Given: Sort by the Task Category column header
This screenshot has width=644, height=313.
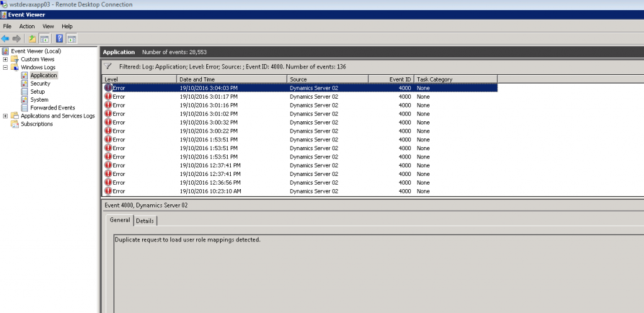Looking at the screenshot, I should [456, 79].
